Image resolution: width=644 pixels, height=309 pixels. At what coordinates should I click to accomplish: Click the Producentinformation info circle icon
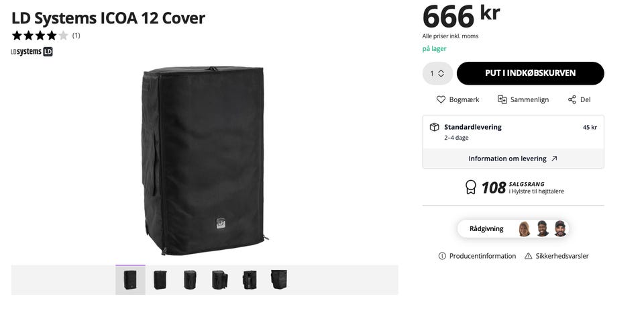click(442, 256)
